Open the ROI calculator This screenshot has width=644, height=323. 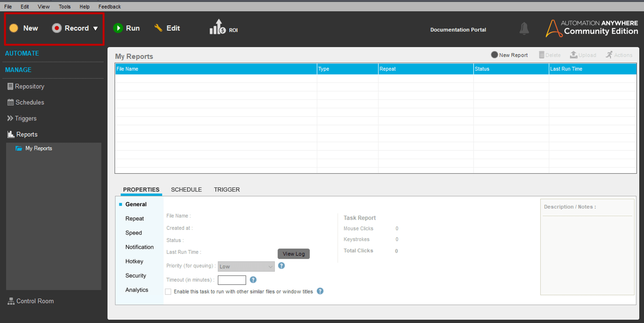coord(223,28)
